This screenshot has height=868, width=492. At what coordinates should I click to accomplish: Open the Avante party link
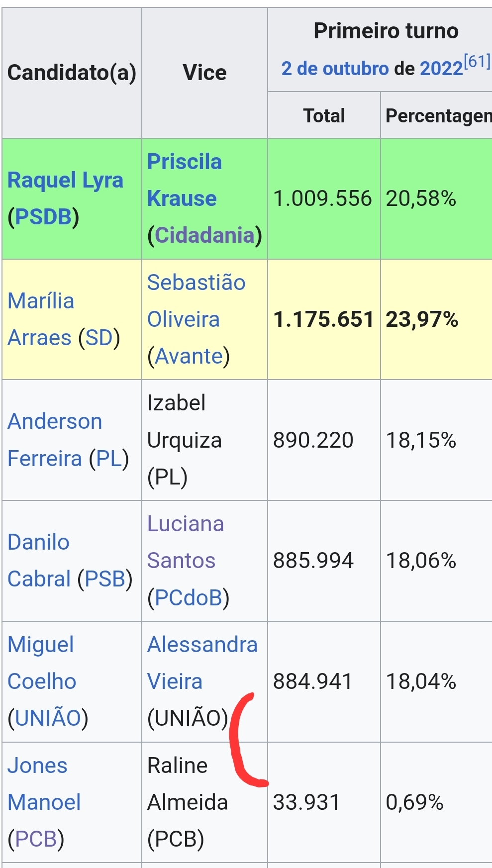point(189,356)
